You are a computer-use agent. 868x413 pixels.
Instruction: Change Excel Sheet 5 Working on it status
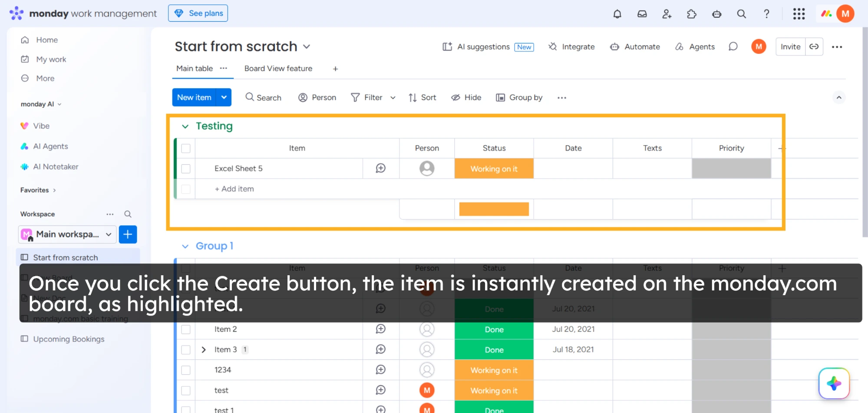point(494,169)
